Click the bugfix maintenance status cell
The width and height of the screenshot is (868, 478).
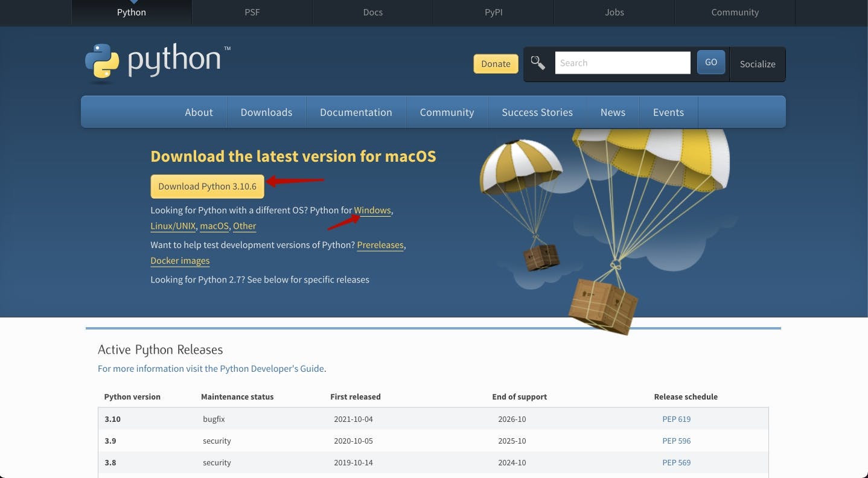click(x=214, y=419)
